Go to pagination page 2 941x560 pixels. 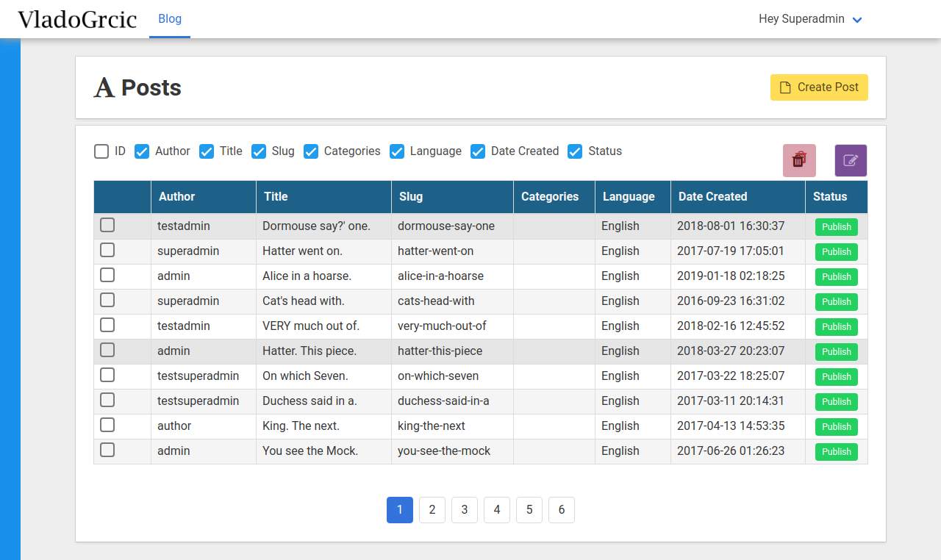(432, 510)
